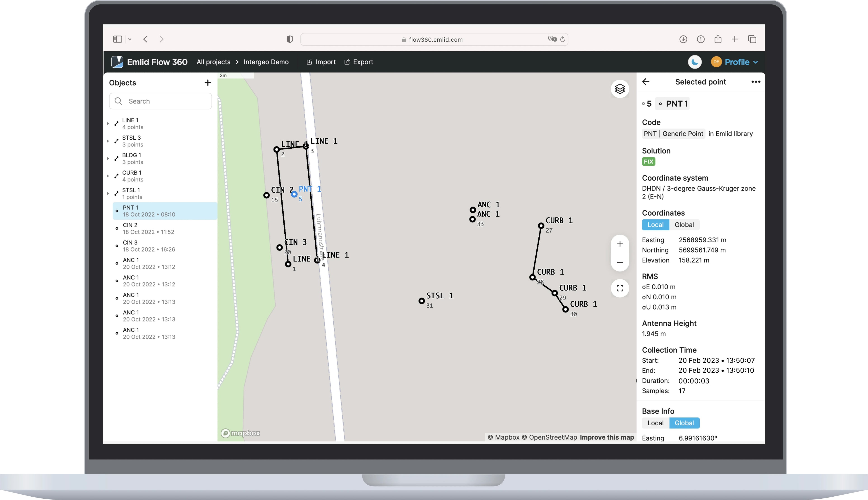Zoom in on the map
This screenshot has height=500, width=868.
click(620, 244)
